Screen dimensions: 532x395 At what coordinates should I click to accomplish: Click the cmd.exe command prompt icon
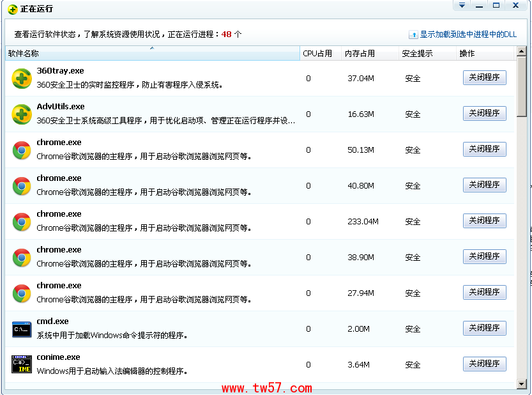(x=22, y=329)
